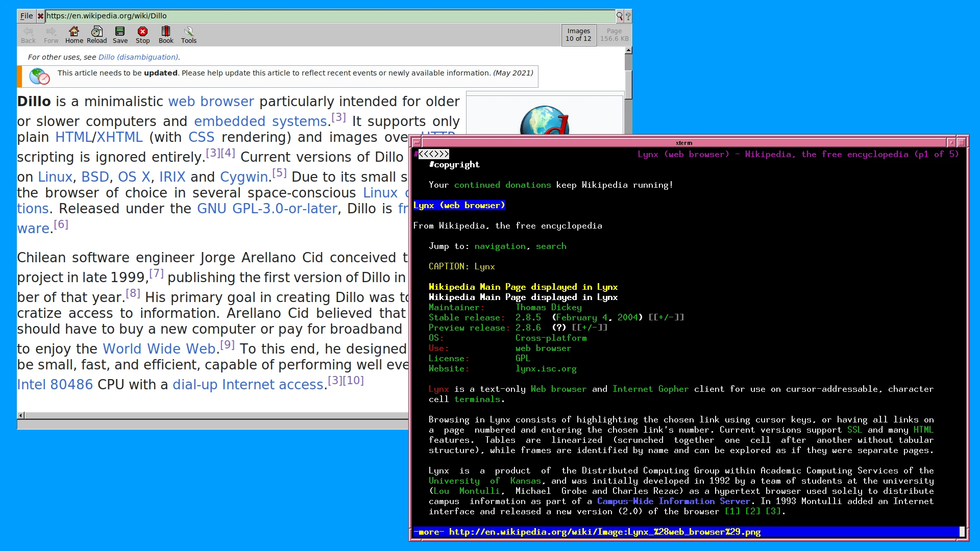Follow the dial-up Internet access link
Screen dimensions: 980x551
pyautogui.click(x=248, y=385)
